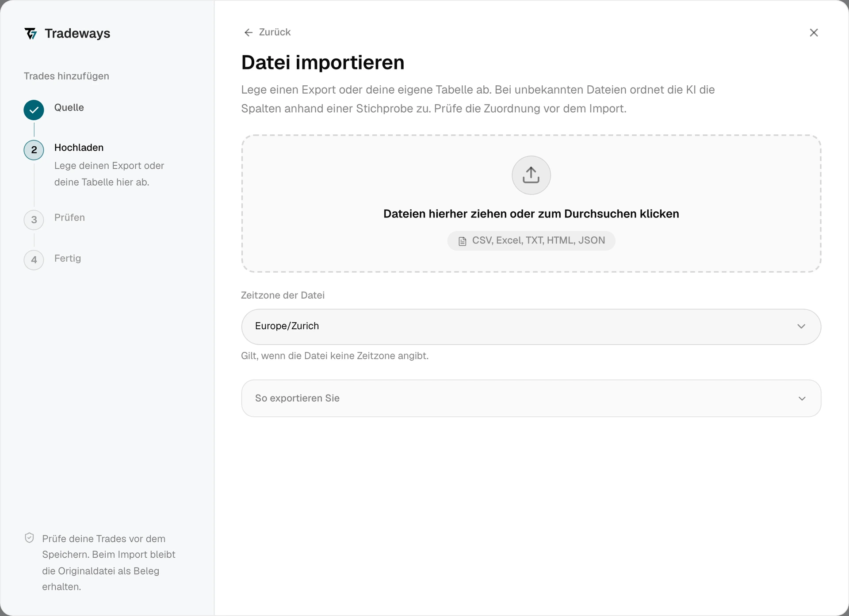Click the Tradeways logo icon
The width and height of the screenshot is (849, 616).
pos(31,34)
